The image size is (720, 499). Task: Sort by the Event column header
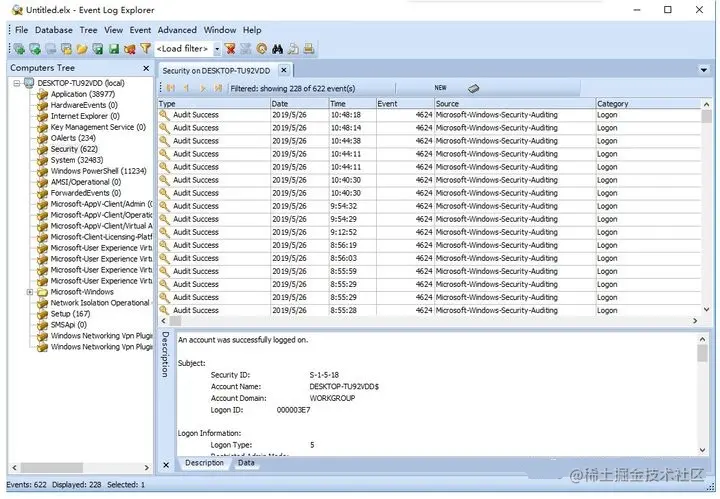pos(405,104)
